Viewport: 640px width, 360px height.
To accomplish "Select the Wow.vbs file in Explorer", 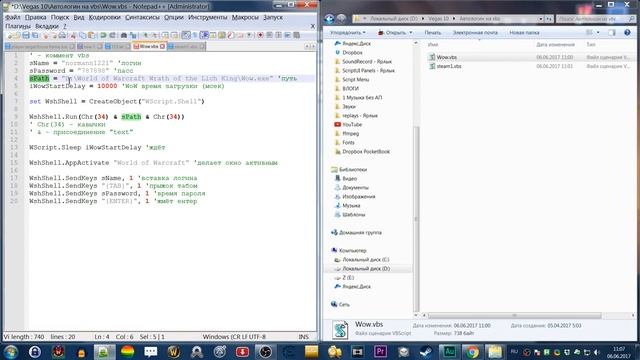I will [x=447, y=57].
